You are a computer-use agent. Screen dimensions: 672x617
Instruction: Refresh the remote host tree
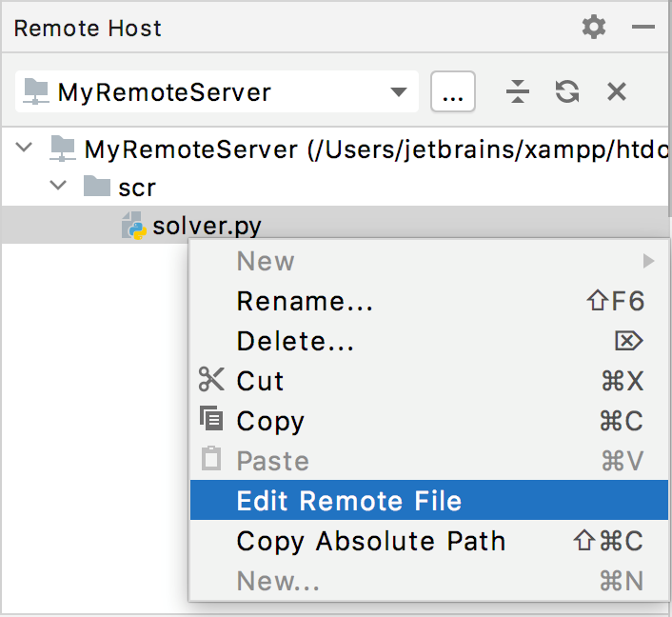pos(567,92)
